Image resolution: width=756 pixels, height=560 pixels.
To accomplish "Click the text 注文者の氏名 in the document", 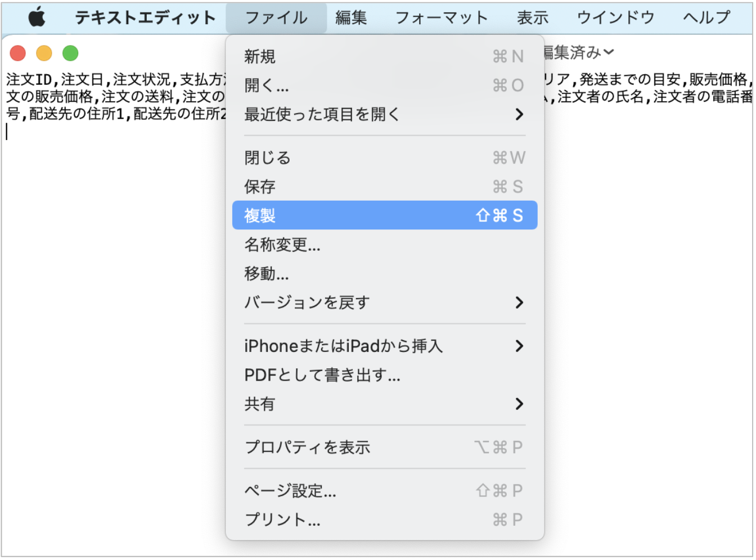I will [x=601, y=97].
